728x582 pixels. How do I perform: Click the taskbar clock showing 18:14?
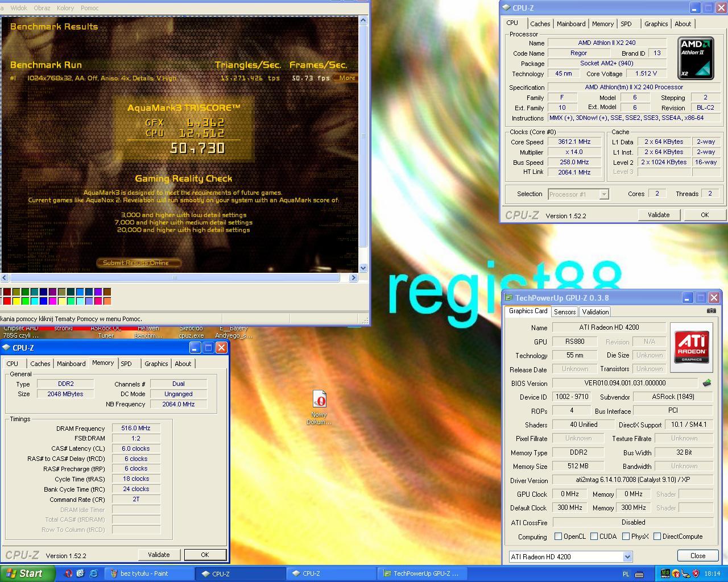pos(712,574)
